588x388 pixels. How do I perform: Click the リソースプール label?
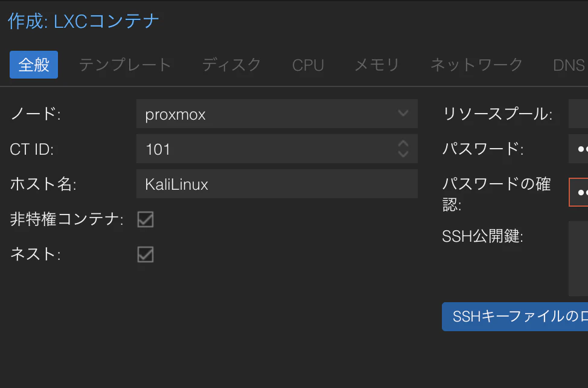tap(497, 114)
